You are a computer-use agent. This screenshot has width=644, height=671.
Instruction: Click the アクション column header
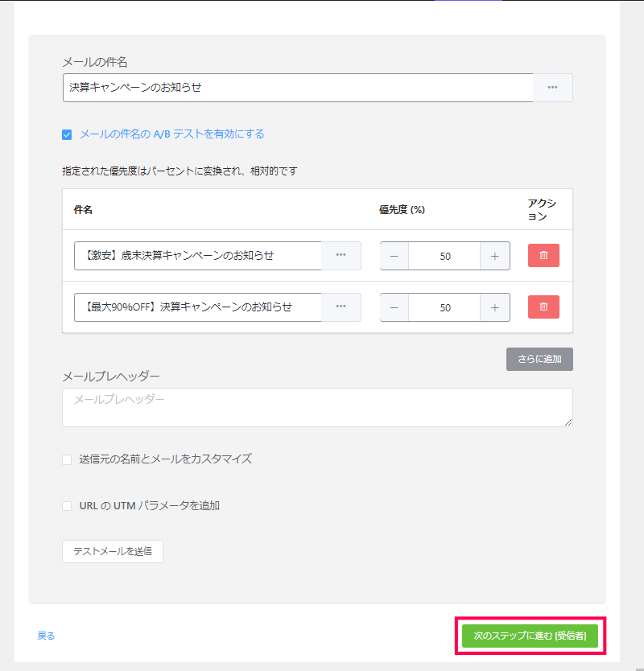[542, 210]
